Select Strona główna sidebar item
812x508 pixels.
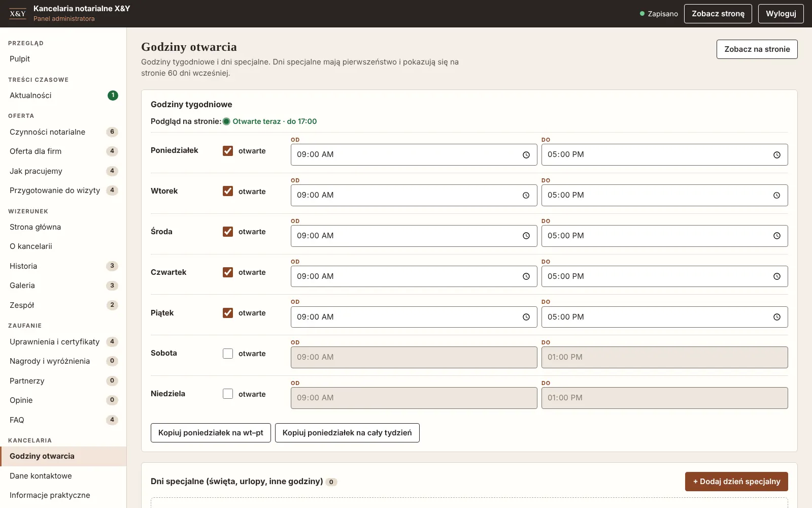coord(63,227)
